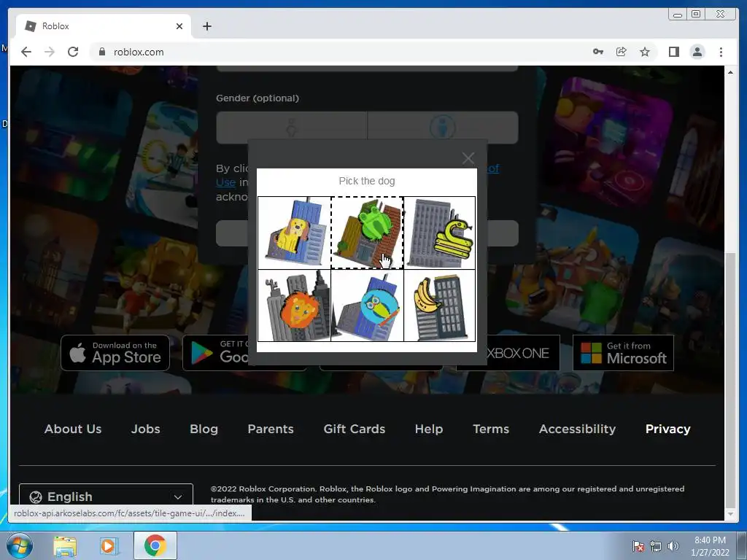Open the About Us footer link
747x560 pixels.
coord(73,429)
